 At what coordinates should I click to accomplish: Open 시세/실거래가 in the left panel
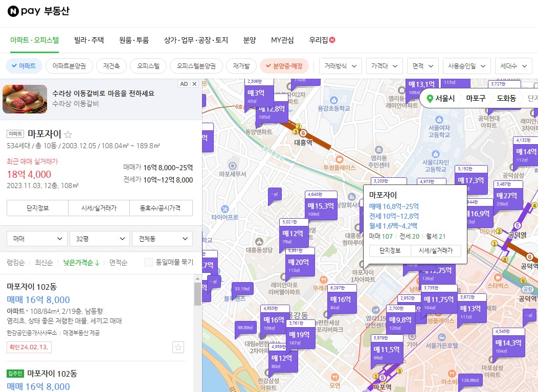[99, 208]
